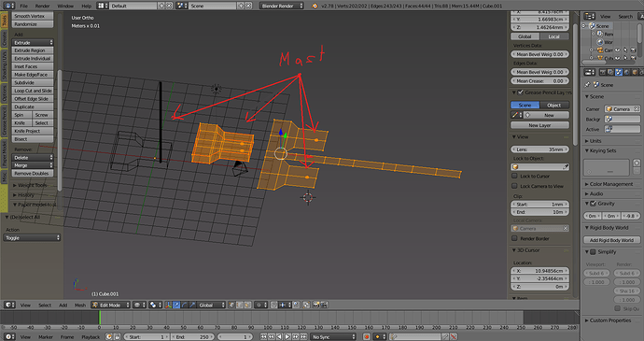This screenshot has height=341, width=644.
Task: Collapse the Keying Sets panel
Action: [x=602, y=150]
